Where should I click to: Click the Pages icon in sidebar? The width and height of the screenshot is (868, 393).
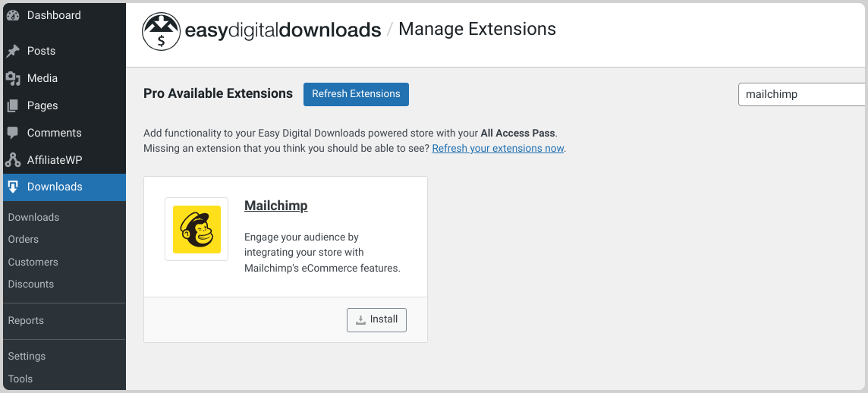tap(13, 105)
